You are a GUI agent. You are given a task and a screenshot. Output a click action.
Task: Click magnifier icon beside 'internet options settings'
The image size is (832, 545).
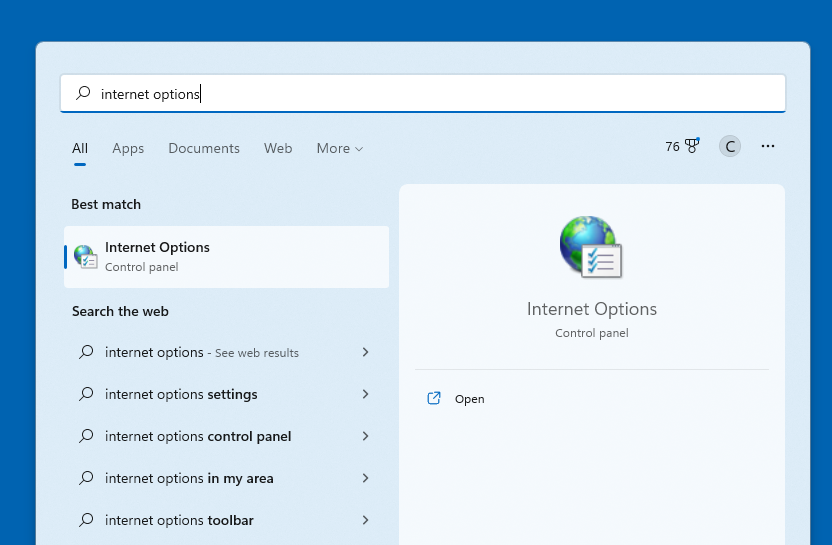(86, 394)
